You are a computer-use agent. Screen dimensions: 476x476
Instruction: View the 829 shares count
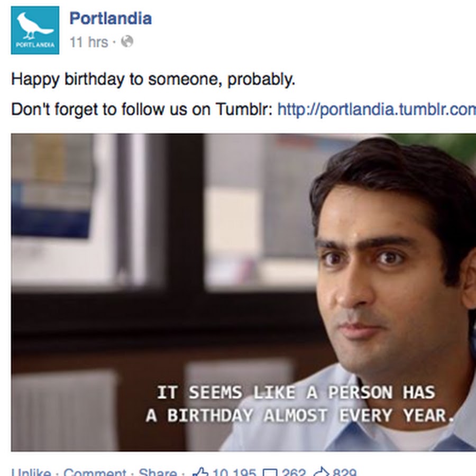coord(345,472)
